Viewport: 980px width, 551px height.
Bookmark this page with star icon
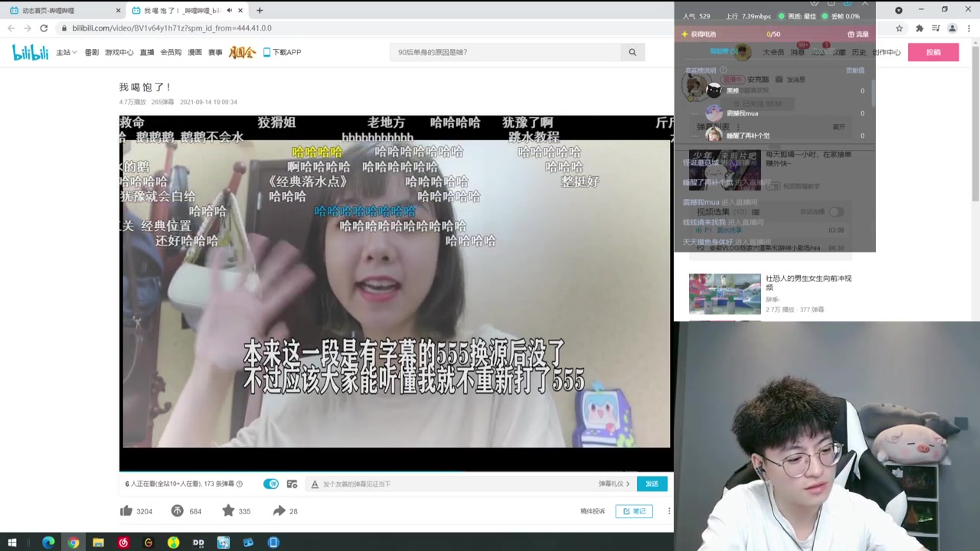(900, 28)
